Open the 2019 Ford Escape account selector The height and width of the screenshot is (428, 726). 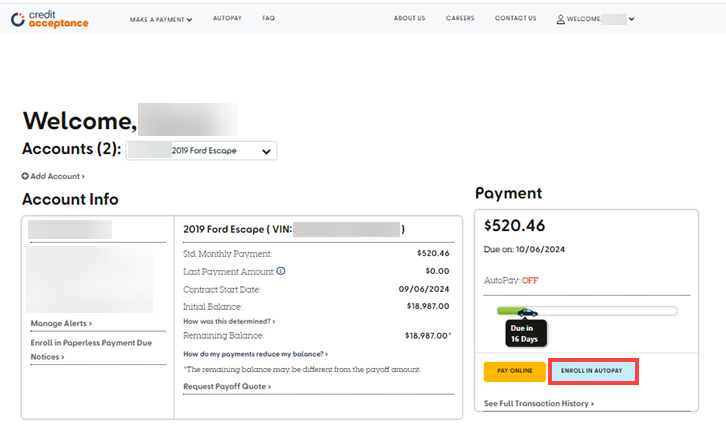click(201, 151)
